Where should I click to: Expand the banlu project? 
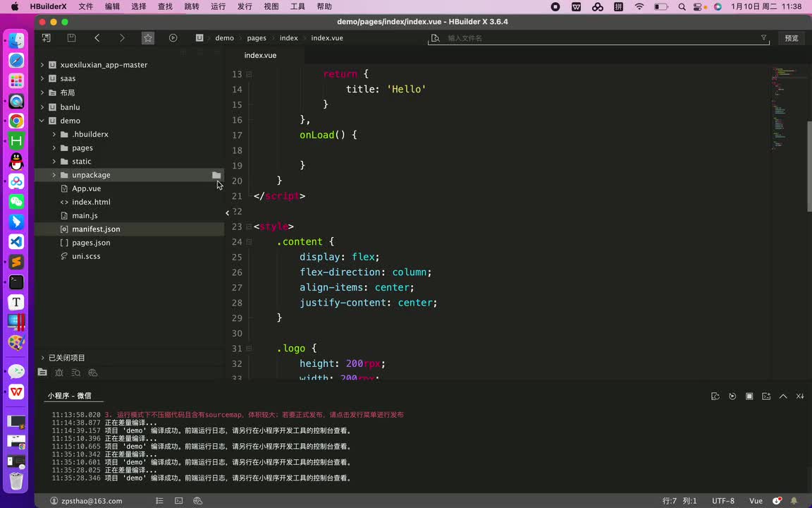point(42,107)
